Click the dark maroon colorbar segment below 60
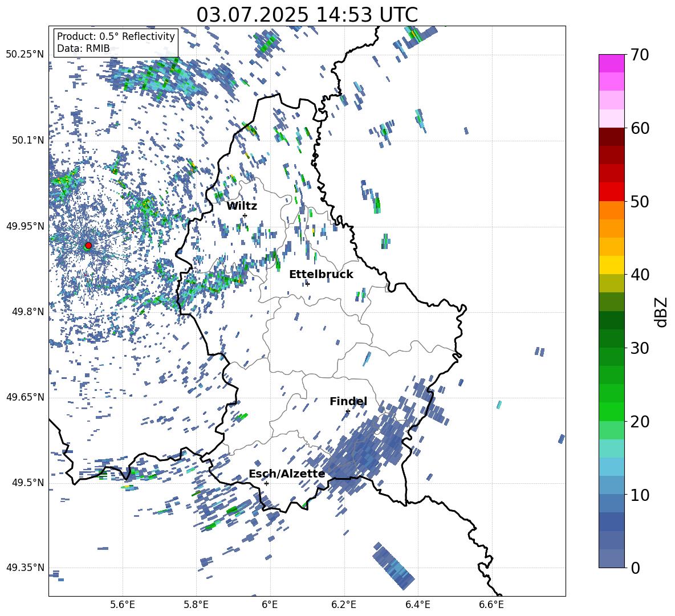This screenshot has height=616, width=675. pyautogui.click(x=611, y=137)
